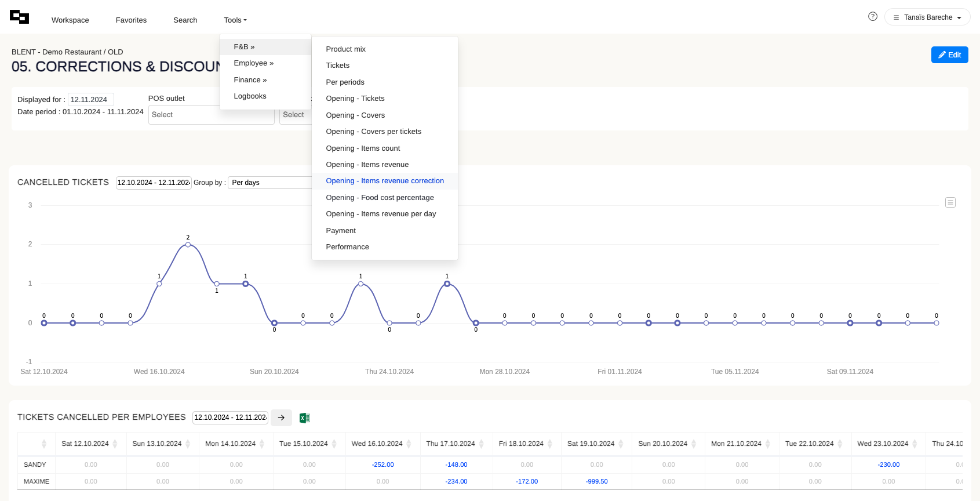The height and width of the screenshot is (501, 980).
Task: Export employee tickets to Excel
Action: pos(304,418)
